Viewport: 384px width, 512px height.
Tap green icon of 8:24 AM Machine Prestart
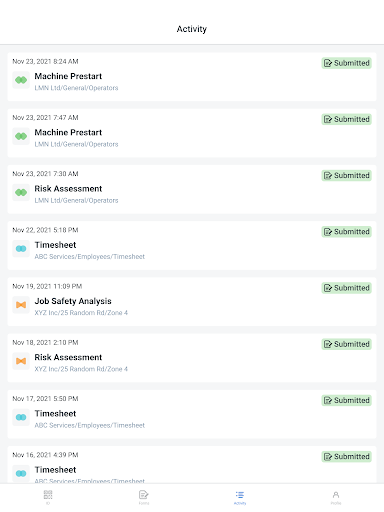click(21, 80)
